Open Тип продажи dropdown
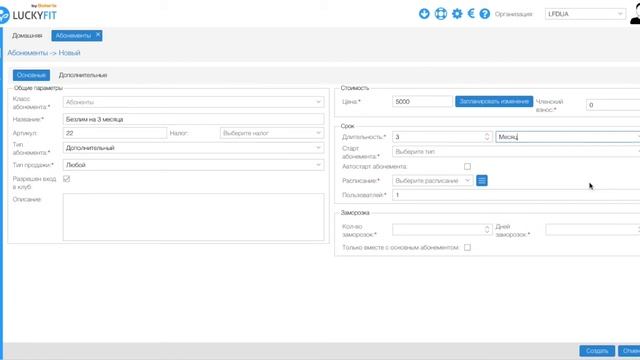 click(x=193, y=165)
